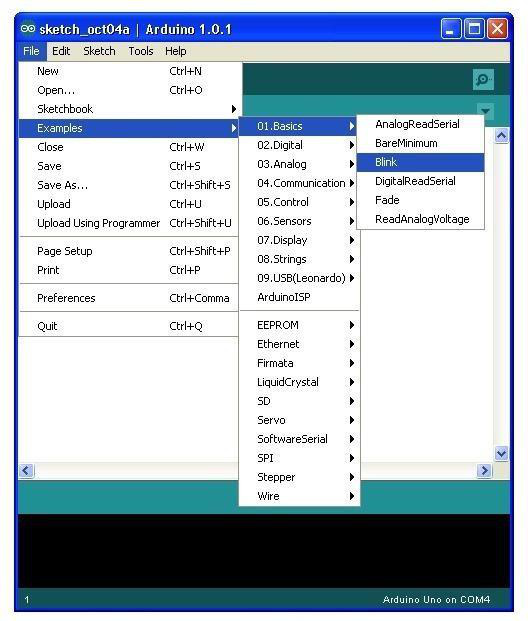Expand the 03.Analog examples submenu

coord(299,164)
